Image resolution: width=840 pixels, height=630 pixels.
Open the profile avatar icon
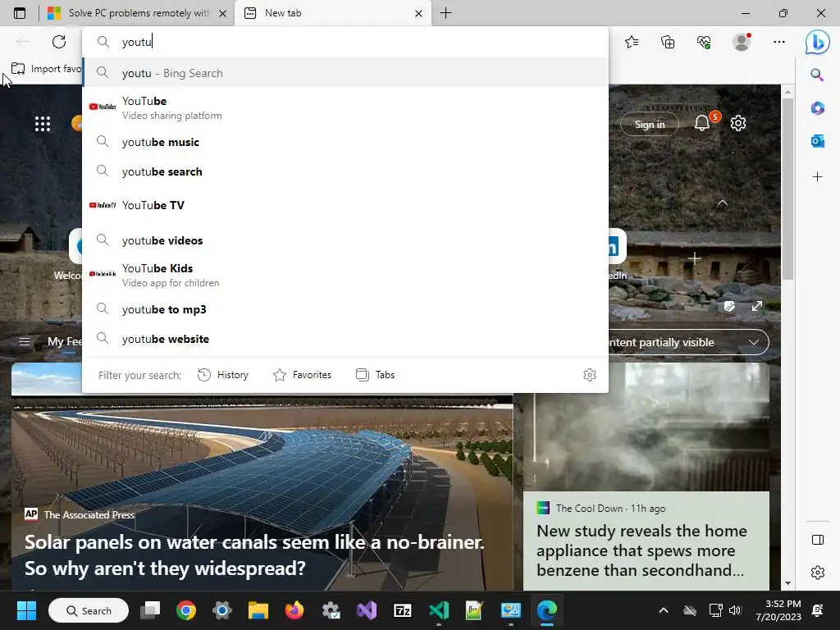[742, 42]
